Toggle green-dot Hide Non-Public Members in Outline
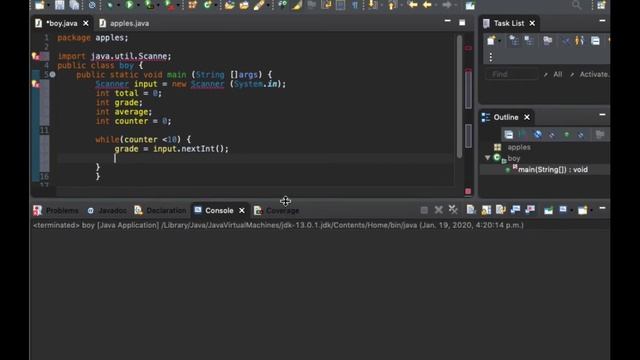 tap(567, 134)
